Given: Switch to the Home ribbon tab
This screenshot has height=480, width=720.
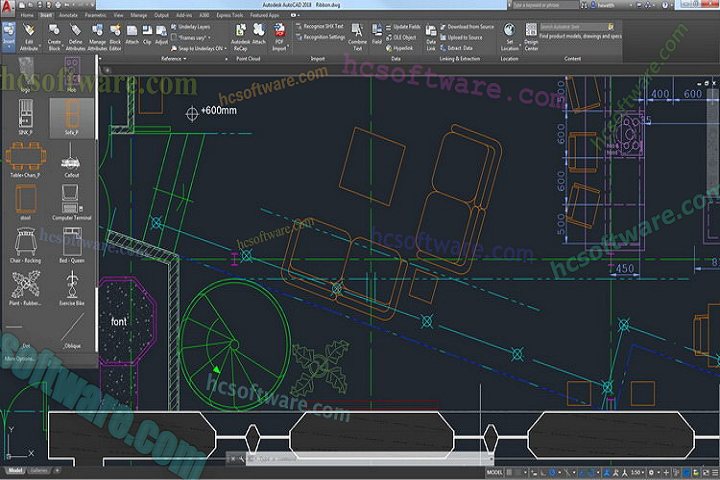Looking at the screenshot, I should [x=27, y=15].
